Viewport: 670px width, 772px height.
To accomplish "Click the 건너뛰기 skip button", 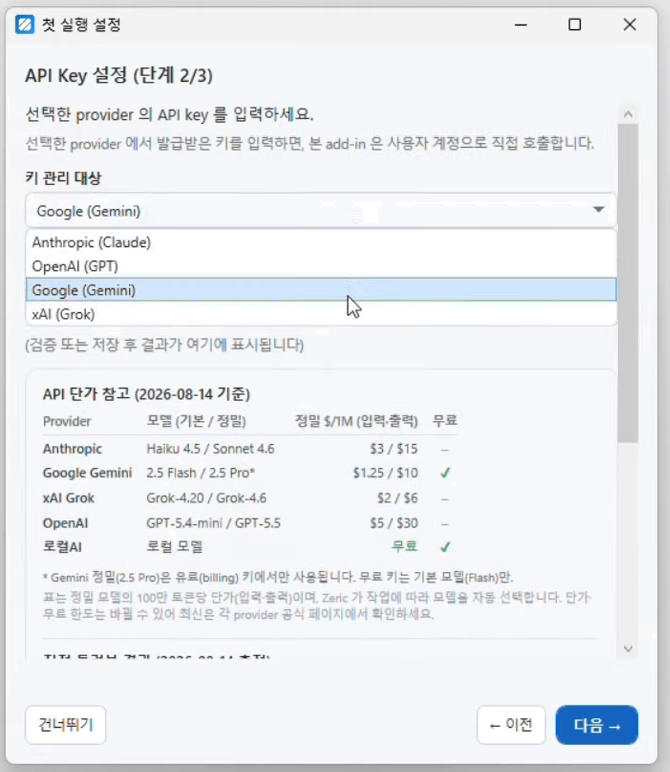I will pos(65,725).
